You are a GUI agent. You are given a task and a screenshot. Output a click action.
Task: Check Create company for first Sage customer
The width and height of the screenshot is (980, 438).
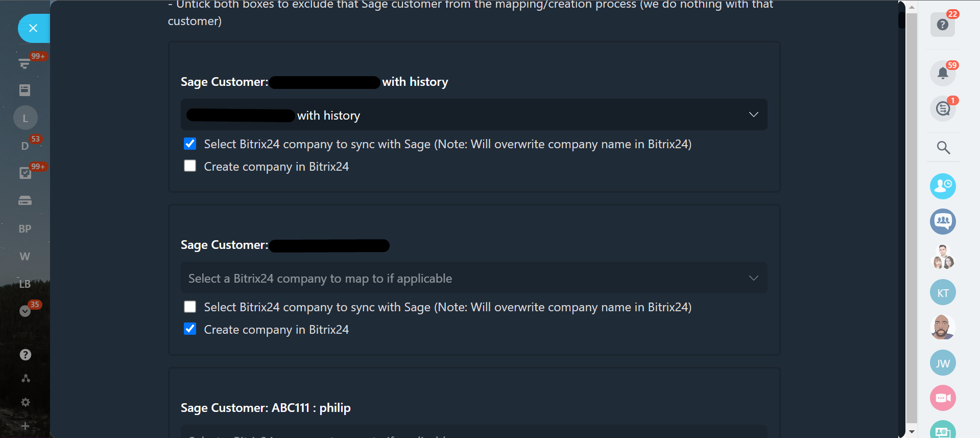click(190, 166)
